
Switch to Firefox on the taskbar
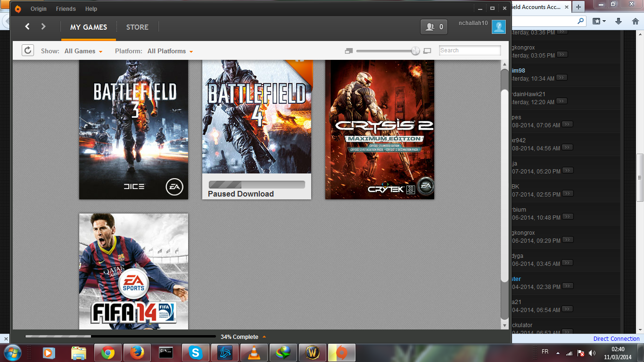click(x=137, y=353)
